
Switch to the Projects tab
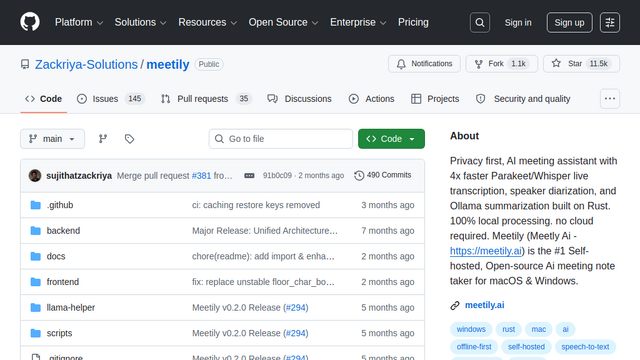click(435, 99)
